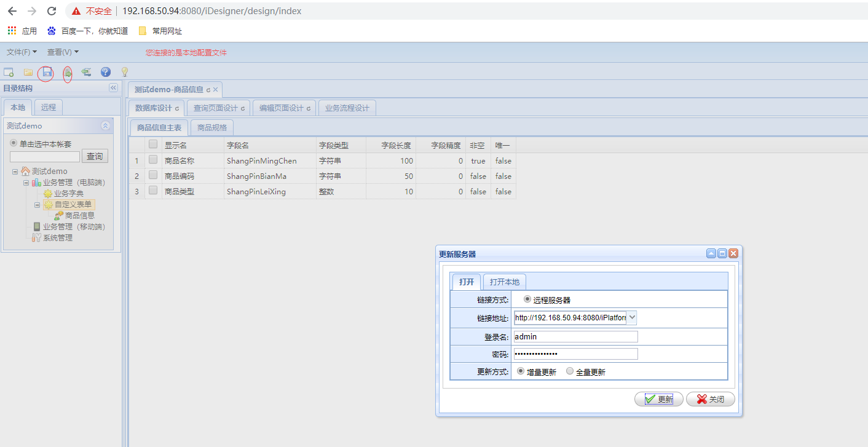Select 商品信息 tree item
The width and height of the screenshot is (868, 447).
tap(80, 216)
